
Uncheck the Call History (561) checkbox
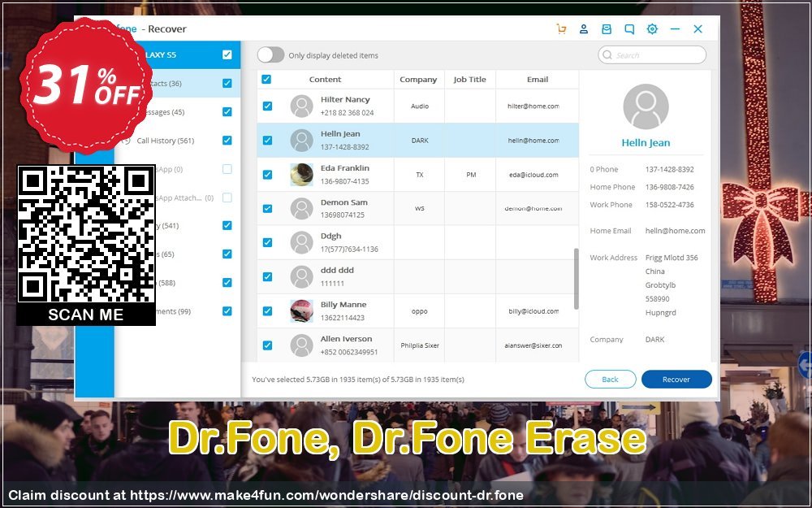click(x=227, y=141)
